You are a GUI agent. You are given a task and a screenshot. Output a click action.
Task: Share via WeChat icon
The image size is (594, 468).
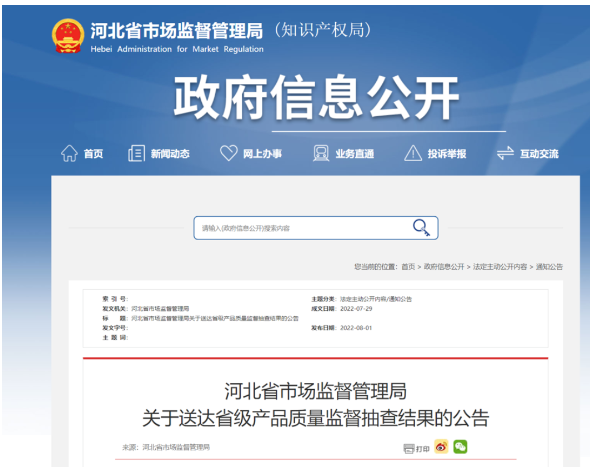click(460, 447)
